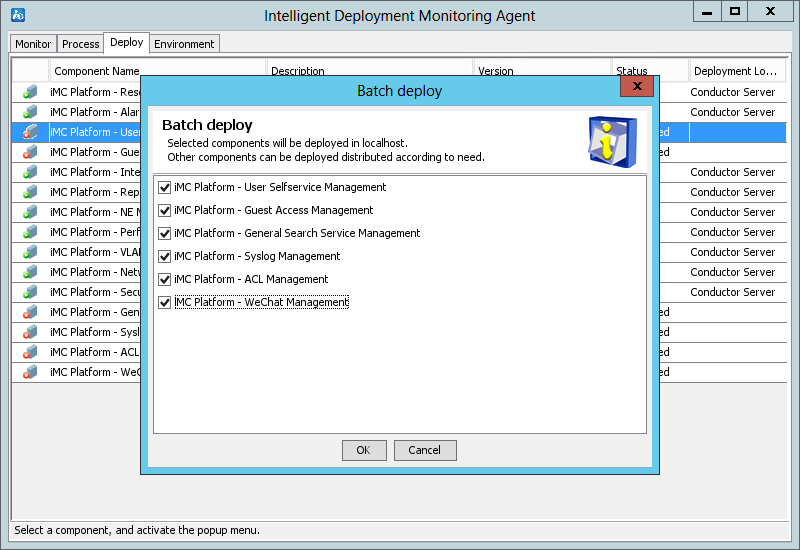The height and width of the screenshot is (550, 800).
Task: Select the iMC Platform - ACL row text
Action: click(95, 352)
